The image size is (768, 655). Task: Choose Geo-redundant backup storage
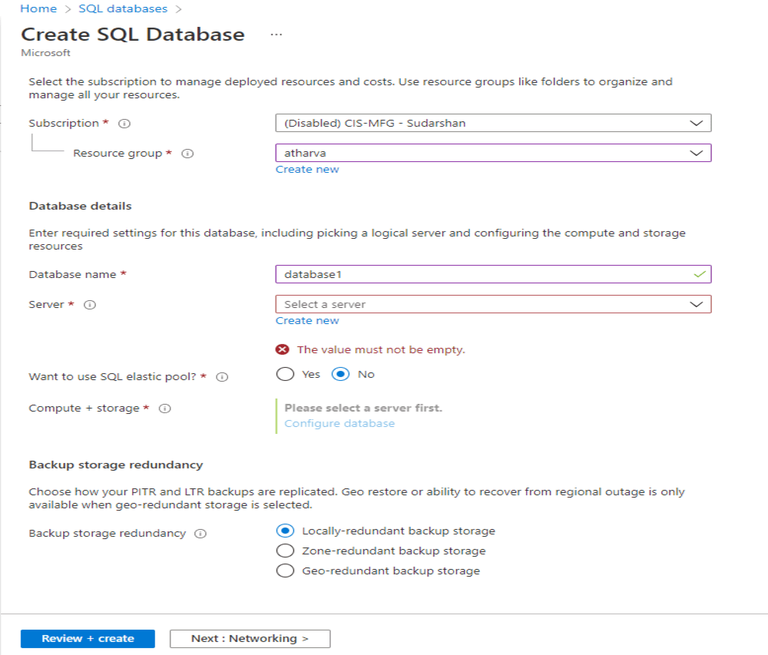285,571
